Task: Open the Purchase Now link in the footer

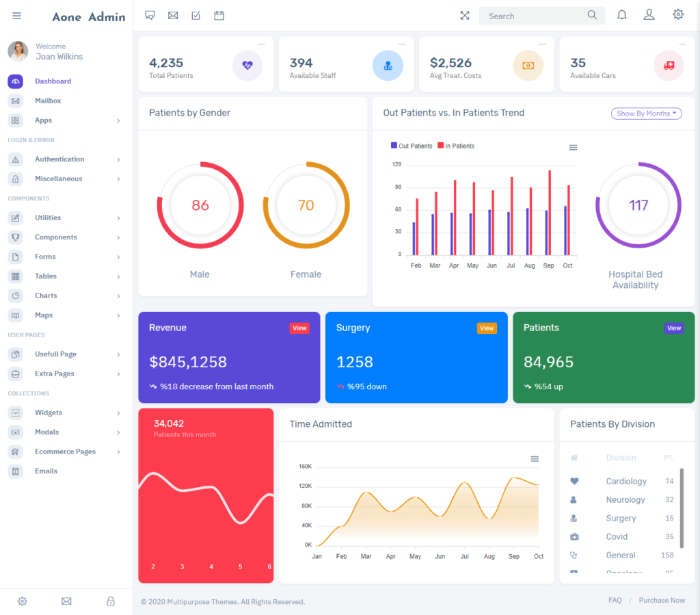Action: pyautogui.click(x=662, y=600)
